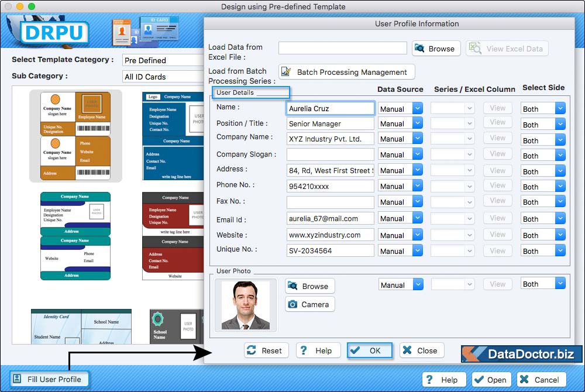
Task: Select the Identity Card school template
Action: click(81, 326)
